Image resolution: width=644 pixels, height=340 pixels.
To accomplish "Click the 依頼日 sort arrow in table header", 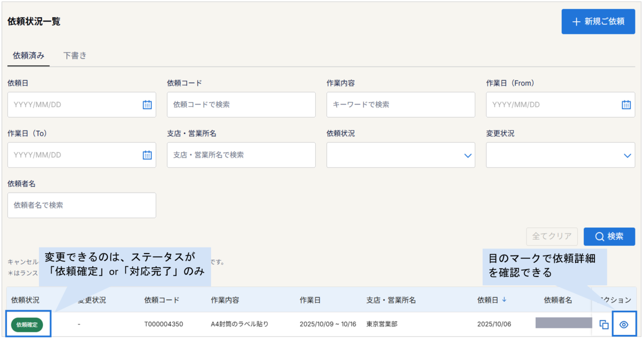I will pos(504,300).
